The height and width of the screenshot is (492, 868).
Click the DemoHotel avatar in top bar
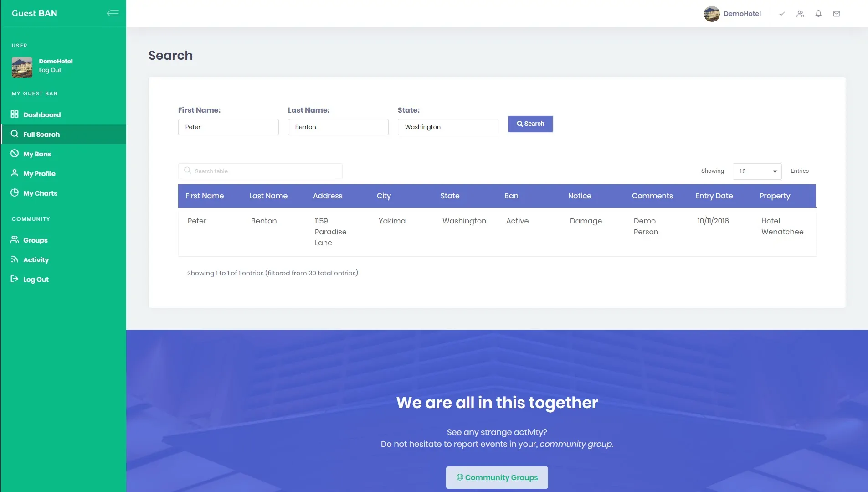pyautogui.click(x=712, y=14)
